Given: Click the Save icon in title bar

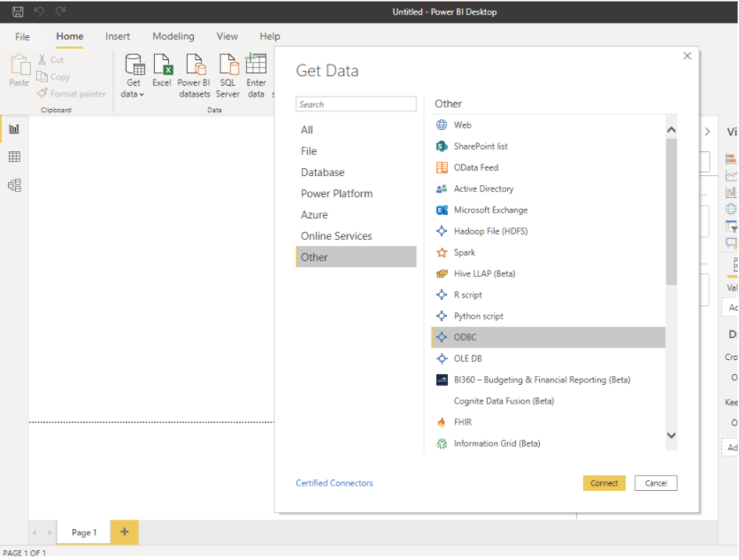Looking at the screenshot, I should [x=18, y=12].
